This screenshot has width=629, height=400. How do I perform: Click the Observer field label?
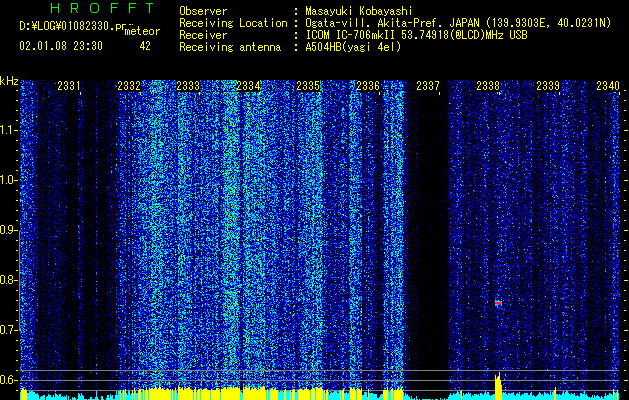coord(203,12)
